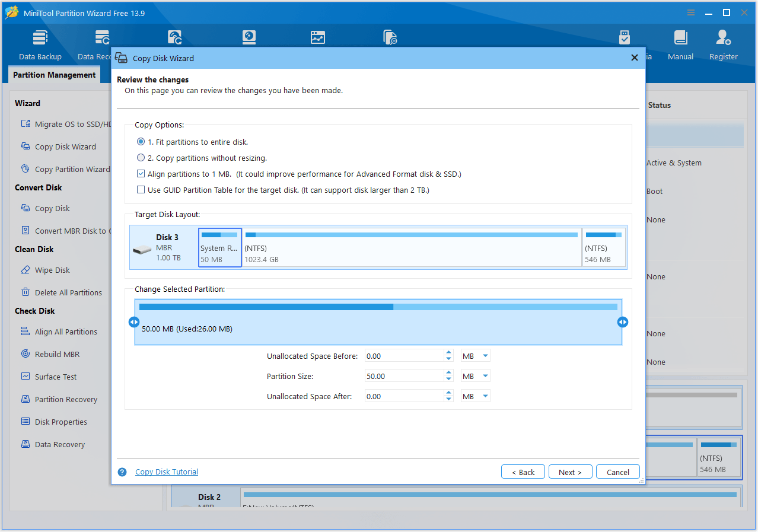Close the Copy Disk Wizard dialog
Viewport: 758px width, 532px height.
click(635, 58)
